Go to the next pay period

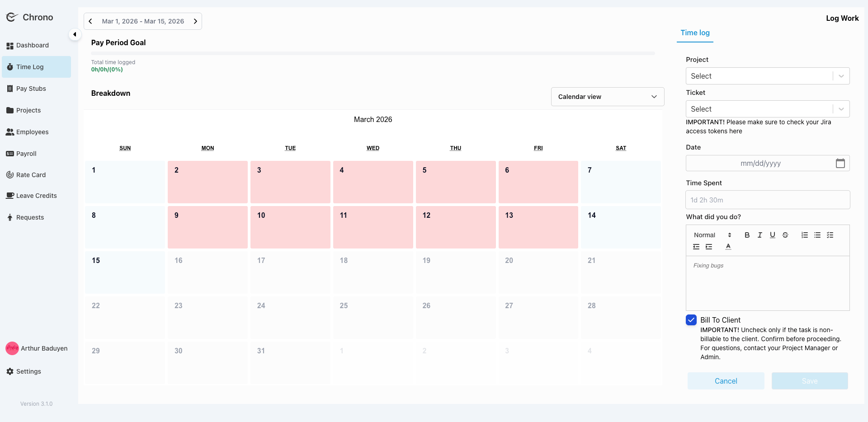(x=195, y=21)
